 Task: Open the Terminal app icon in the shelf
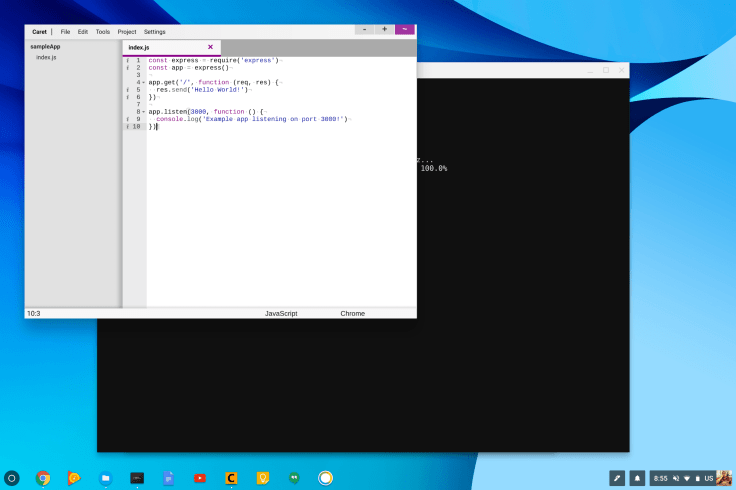[x=137, y=478]
